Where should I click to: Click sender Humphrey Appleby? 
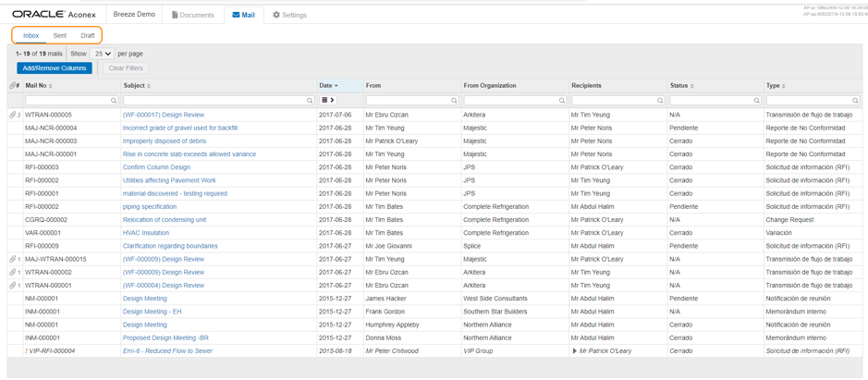393,325
